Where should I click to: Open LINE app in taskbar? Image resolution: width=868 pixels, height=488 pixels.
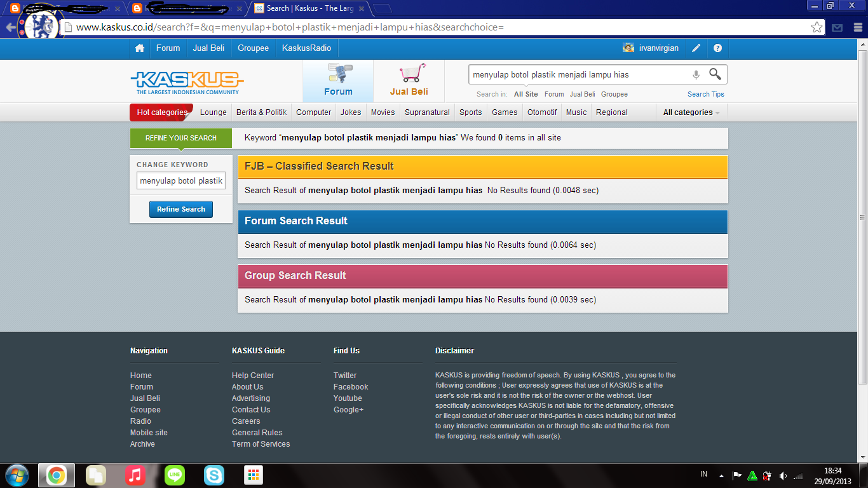[175, 475]
